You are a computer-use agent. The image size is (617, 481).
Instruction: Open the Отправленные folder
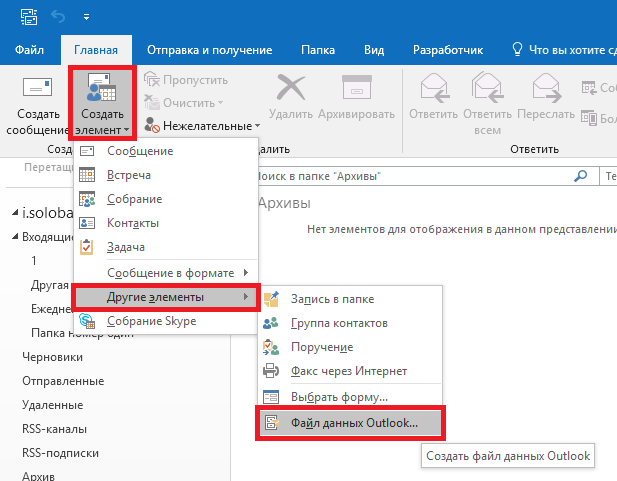[x=63, y=381]
